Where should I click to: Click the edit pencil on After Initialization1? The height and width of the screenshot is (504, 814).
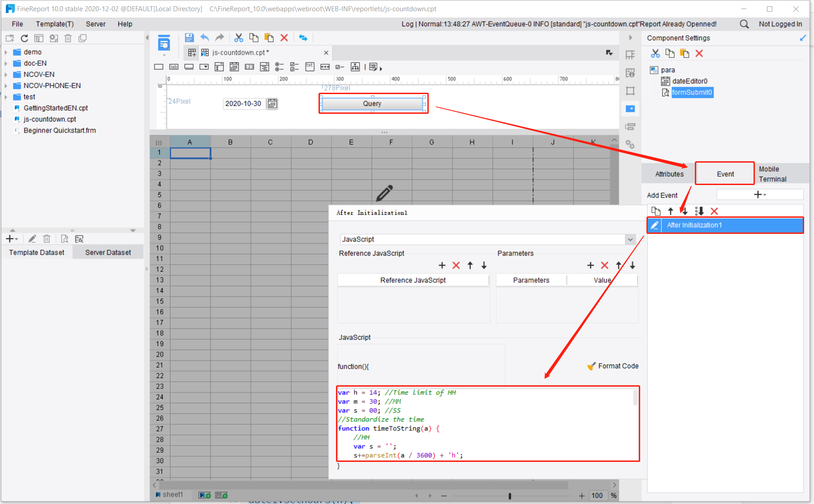coord(655,225)
